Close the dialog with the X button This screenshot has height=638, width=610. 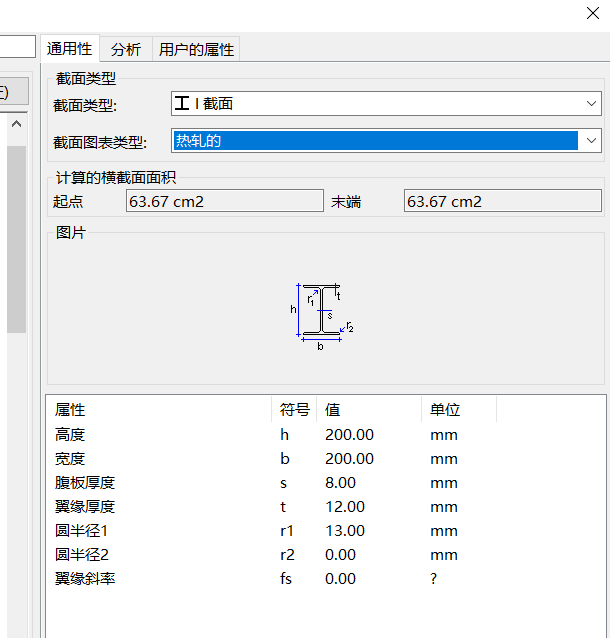[x=593, y=13]
